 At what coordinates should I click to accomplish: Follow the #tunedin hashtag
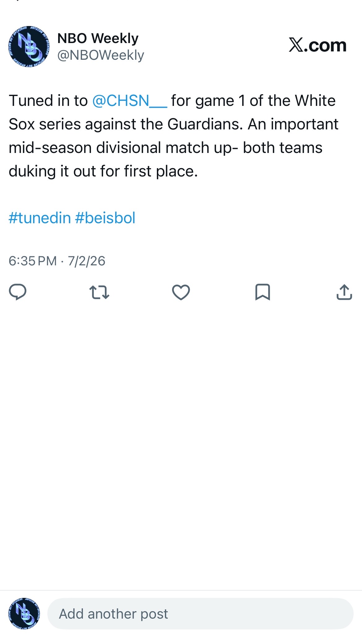(x=40, y=218)
